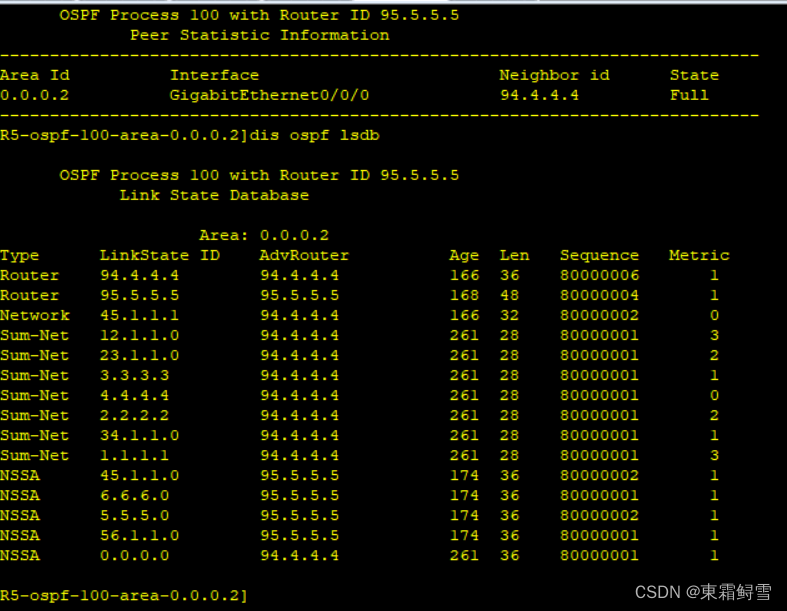Click the Full state value

click(x=689, y=95)
